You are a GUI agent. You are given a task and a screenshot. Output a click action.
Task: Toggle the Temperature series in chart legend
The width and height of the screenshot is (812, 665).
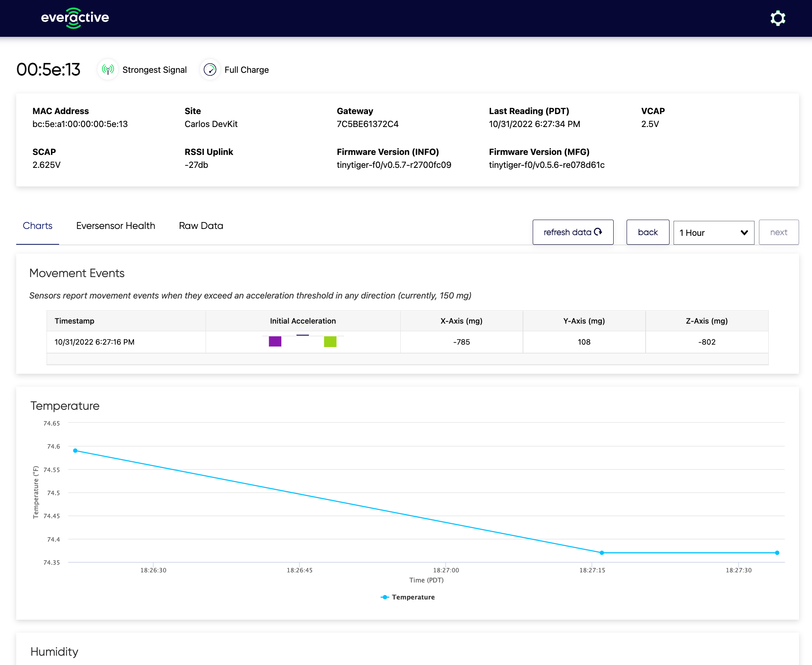coord(413,597)
